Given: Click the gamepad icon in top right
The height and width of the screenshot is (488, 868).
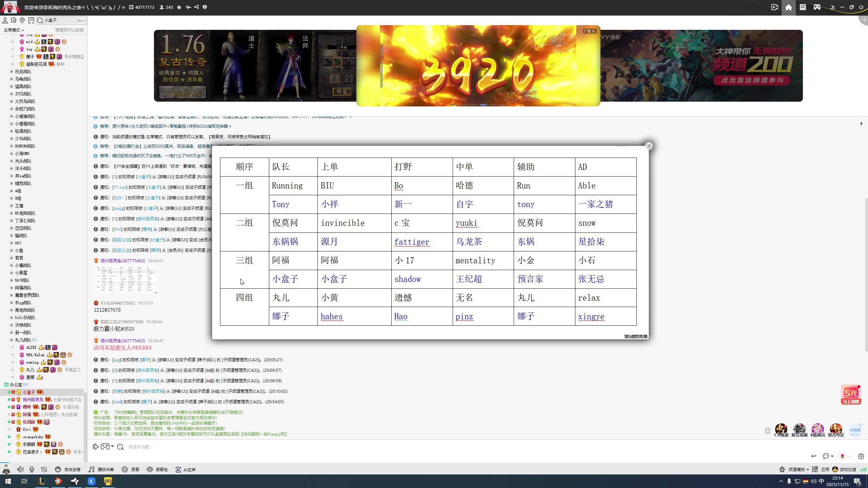Looking at the screenshot, I should [817, 7].
